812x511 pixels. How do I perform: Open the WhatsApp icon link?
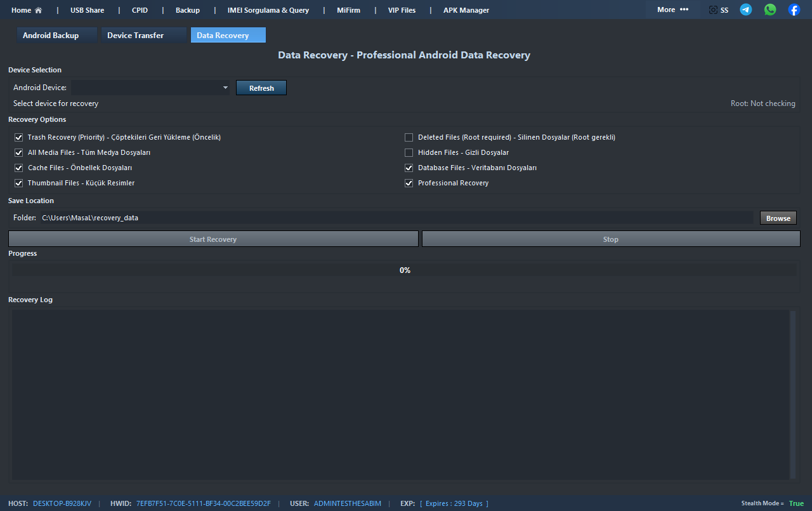coord(770,10)
